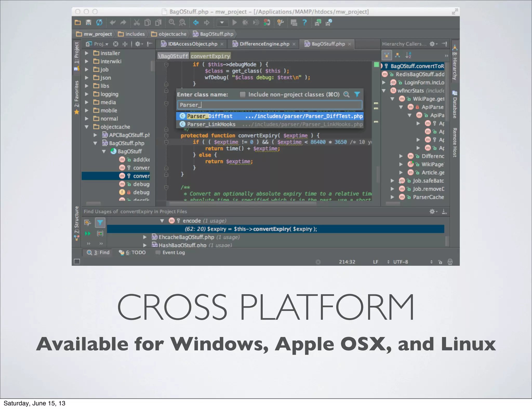Click the Help question mark icon
This screenshot has height=409, width=532.
click(x=304, y=23)
